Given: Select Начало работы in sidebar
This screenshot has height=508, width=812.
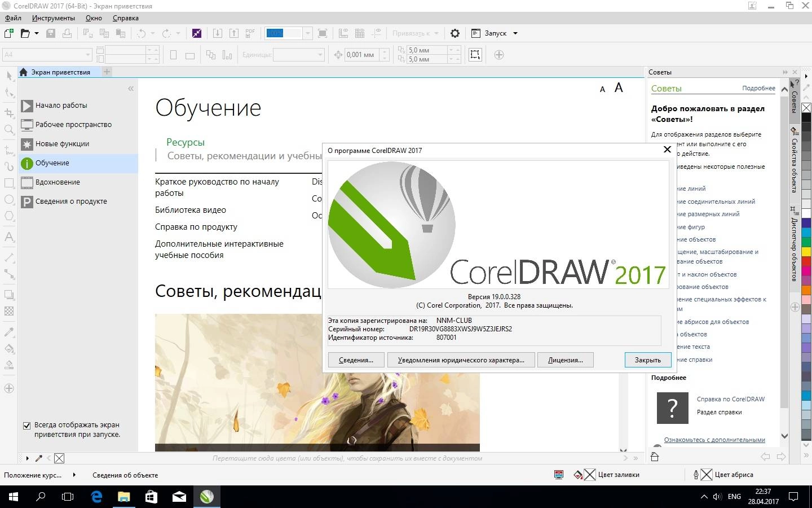Looking at the screenshot, I should click(78, 106).
